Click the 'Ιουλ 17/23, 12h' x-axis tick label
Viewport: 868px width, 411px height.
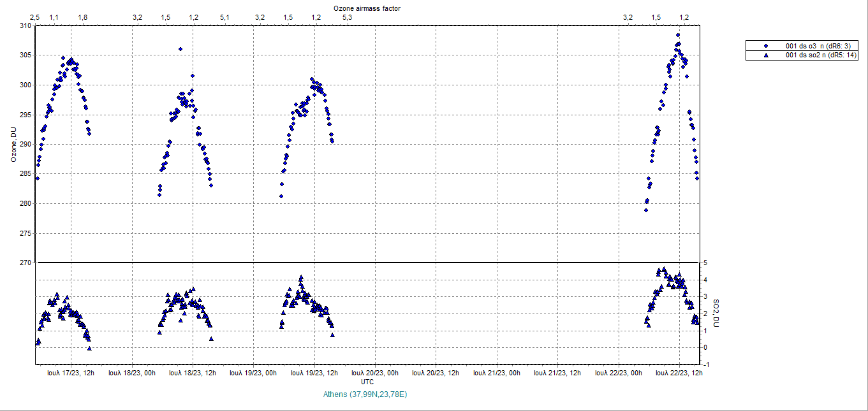[71, 373]
